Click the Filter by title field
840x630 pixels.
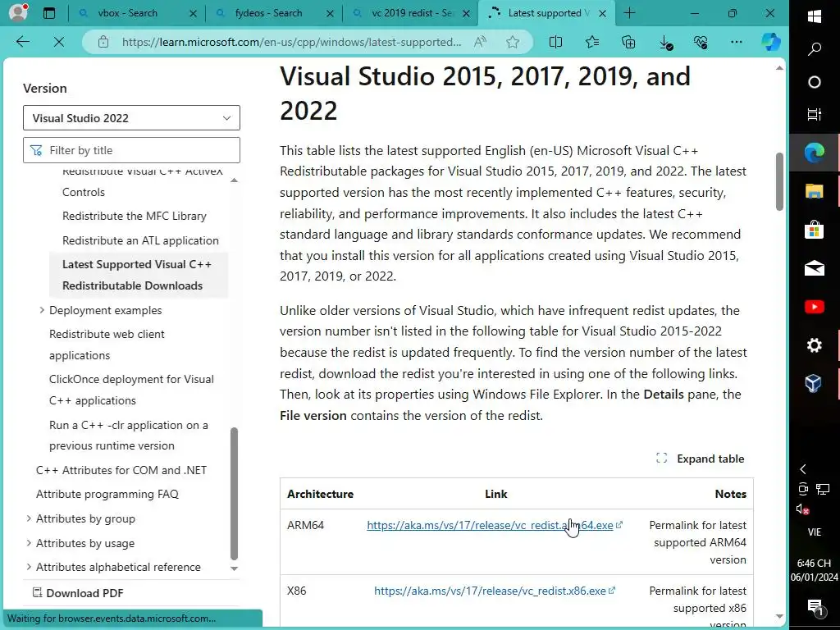pos(131,150)
